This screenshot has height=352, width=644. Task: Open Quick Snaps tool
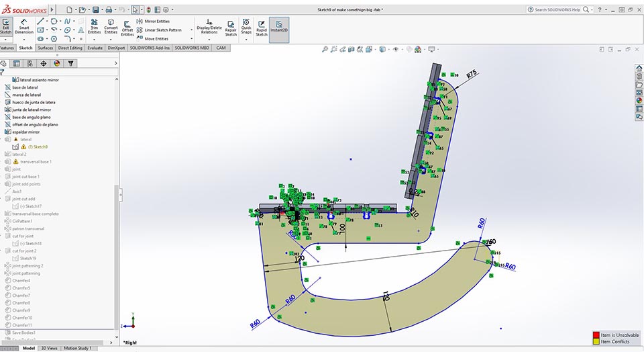(x=246, y=26)
